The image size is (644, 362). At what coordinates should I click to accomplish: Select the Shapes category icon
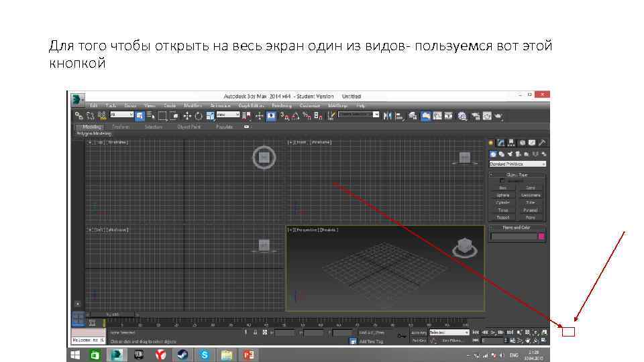point(502,154)
